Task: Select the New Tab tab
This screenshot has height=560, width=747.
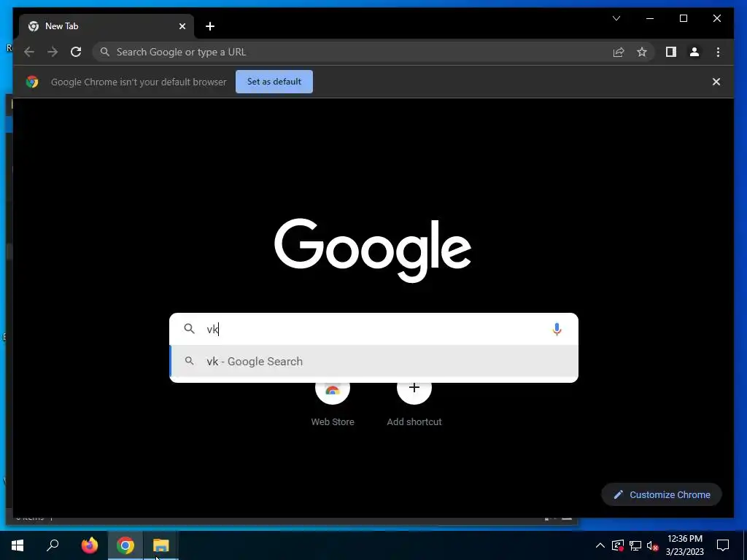Action: coord(107,26)
